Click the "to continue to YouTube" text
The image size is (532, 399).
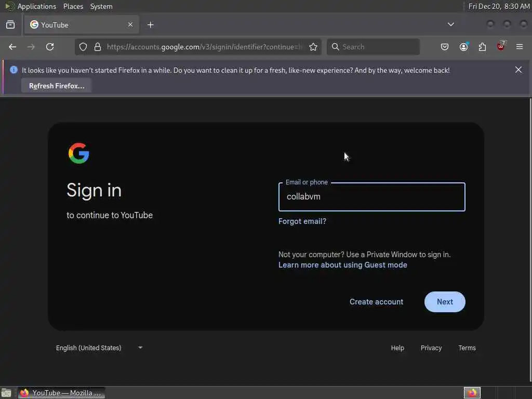click(x=110, y=215)
